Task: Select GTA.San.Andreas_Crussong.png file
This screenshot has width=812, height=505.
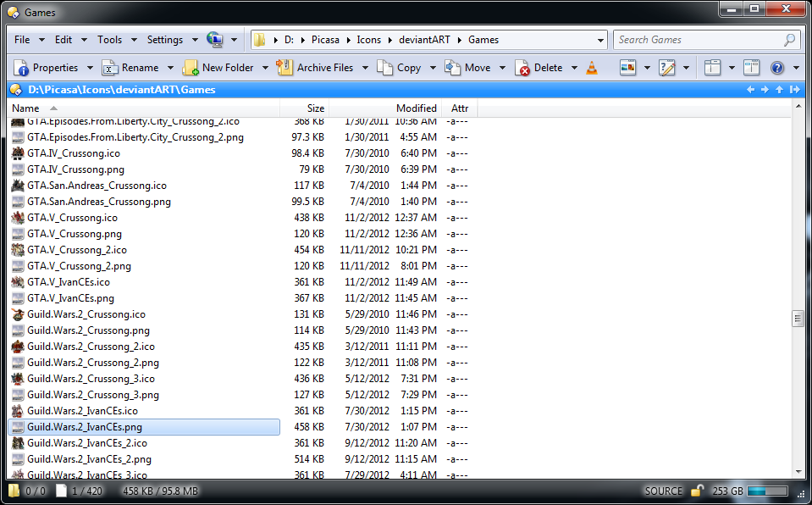Action: [99, 202]
